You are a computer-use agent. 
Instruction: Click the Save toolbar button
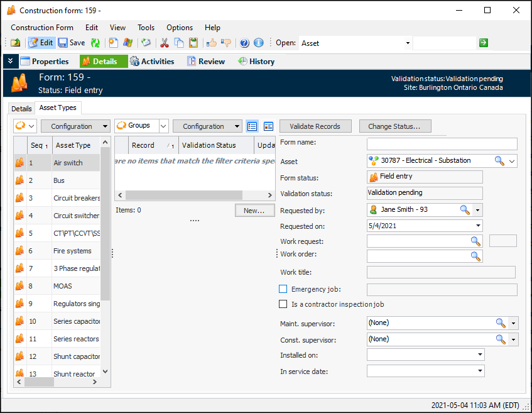(x=72, y=43)
